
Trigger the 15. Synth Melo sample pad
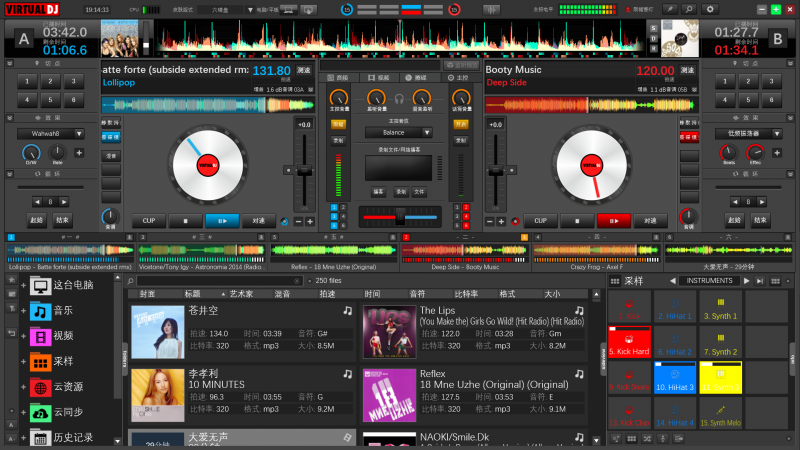pyautogui.click(x=720, y=413)
